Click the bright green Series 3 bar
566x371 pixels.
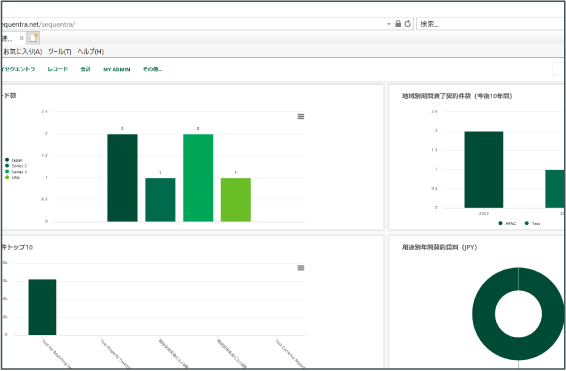(198, 178)
